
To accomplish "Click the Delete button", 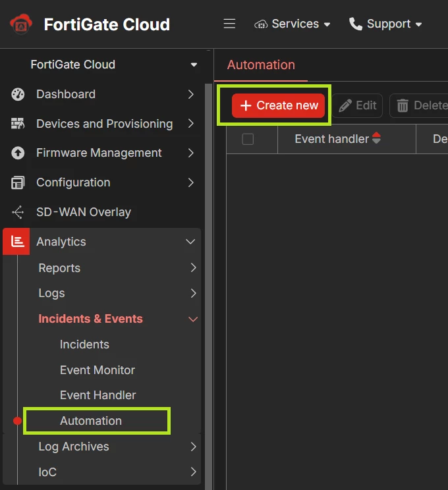I will coord(419,105).
